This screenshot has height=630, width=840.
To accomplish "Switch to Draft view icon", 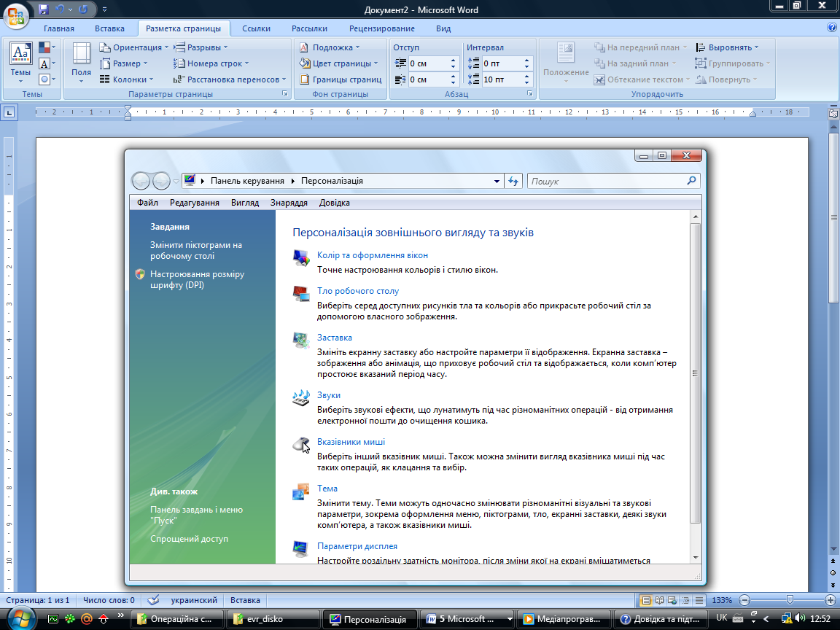I will pyautogui.click(x=699, y=601).
